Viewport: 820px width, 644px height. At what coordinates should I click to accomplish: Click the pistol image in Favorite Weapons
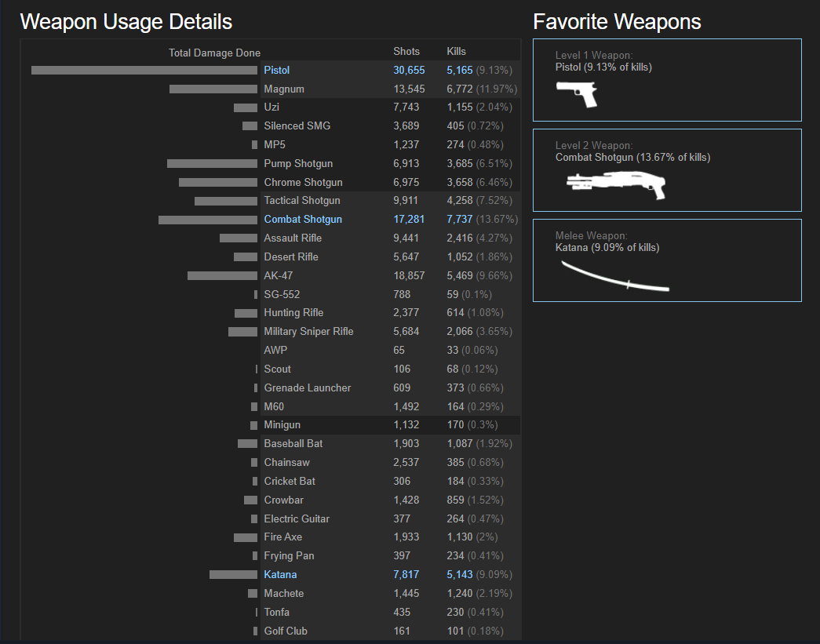[x=577, y=93]
